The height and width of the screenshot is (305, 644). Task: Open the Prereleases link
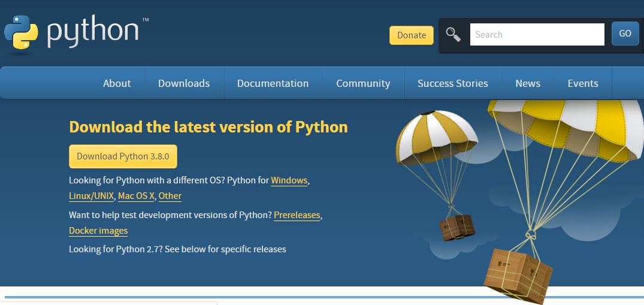pos(297,215)
